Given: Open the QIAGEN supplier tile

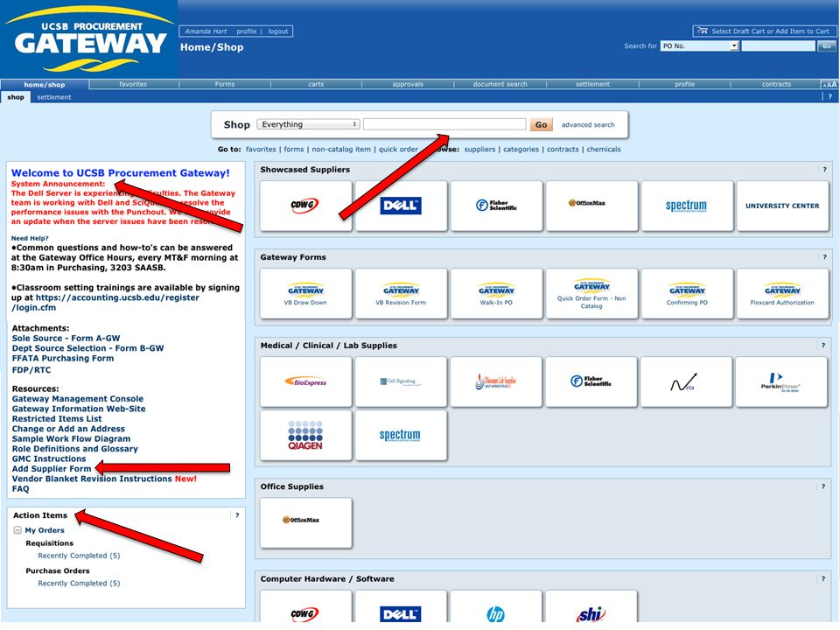Looking at the screenshot, I should point(306,436).
